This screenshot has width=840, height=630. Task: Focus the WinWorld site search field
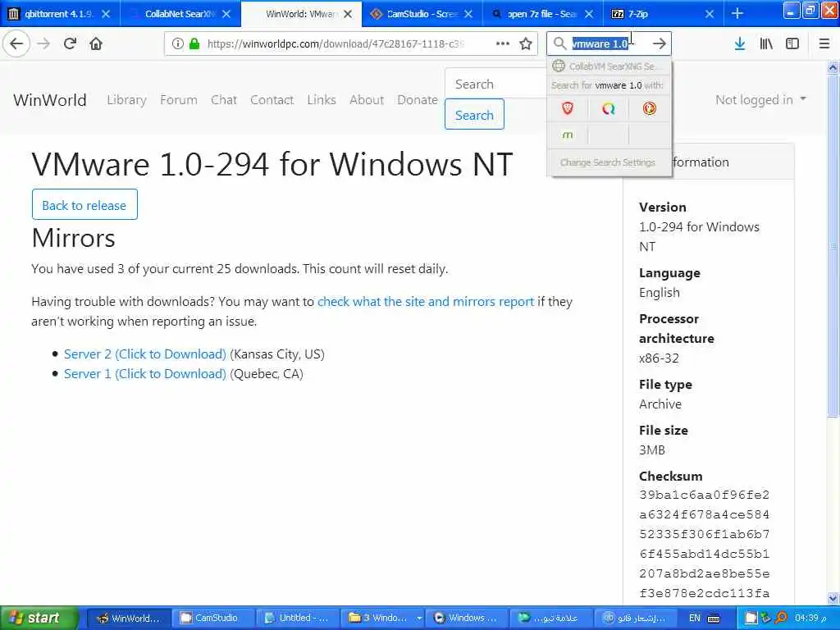pyautogui.click(x=495, y=84)
